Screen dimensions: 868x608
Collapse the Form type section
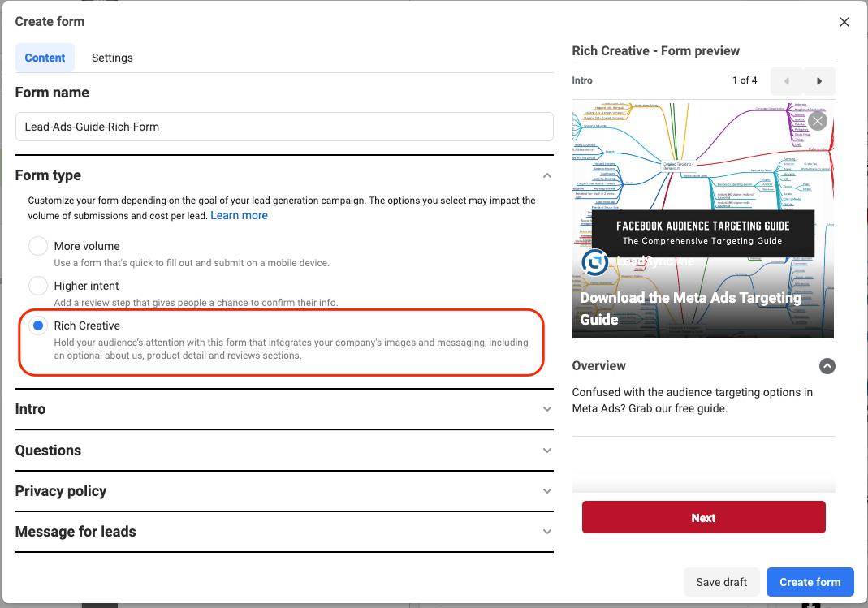click(x=547, y=175)
